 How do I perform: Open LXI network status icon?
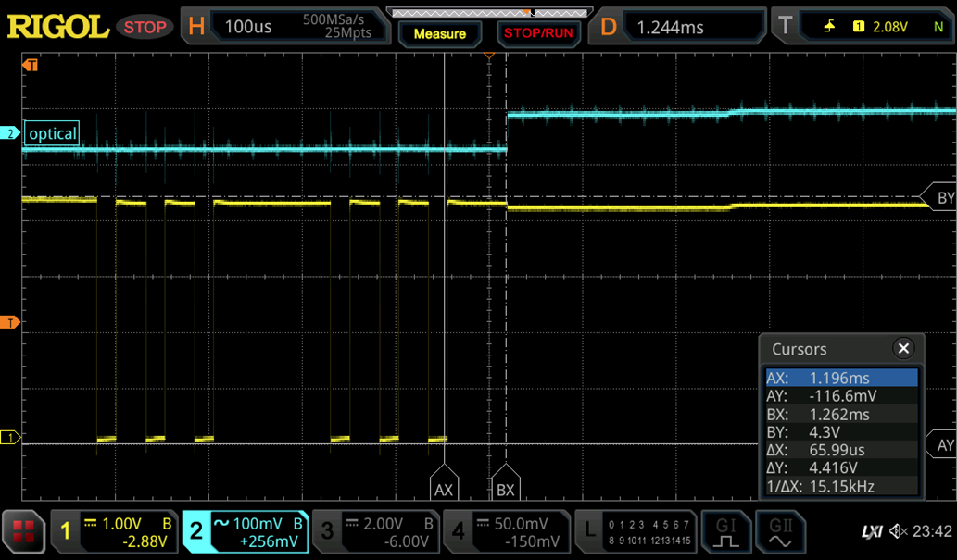click(872, 531)
